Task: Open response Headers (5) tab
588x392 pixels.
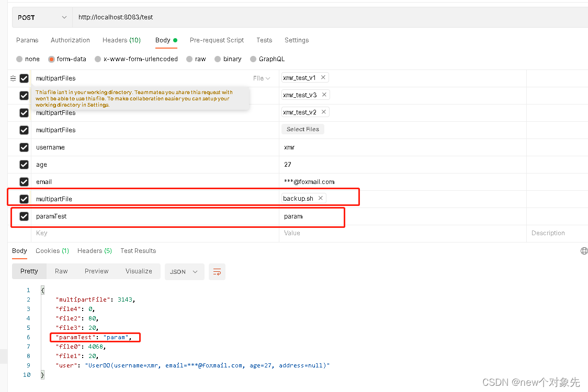Action: [95, 251]
